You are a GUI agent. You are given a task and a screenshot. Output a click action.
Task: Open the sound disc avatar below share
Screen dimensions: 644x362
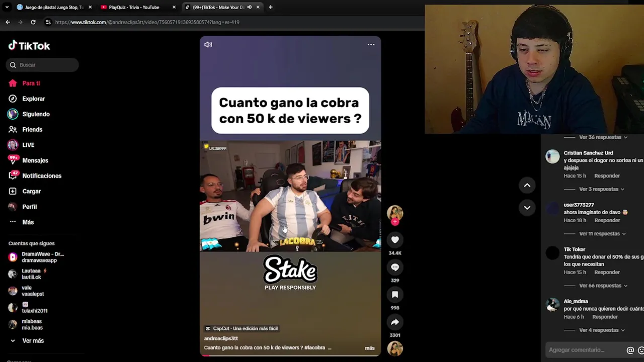(x=395, y=348)
